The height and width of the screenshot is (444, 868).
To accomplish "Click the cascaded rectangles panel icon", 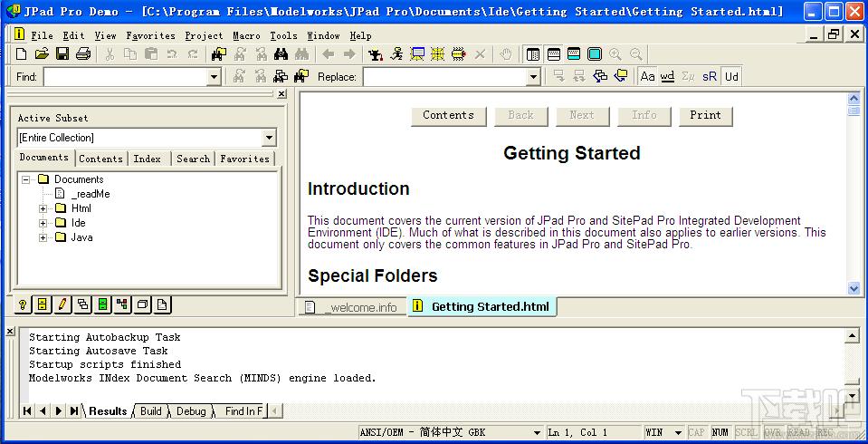I will pyautogui.click(x=82, y=304).
